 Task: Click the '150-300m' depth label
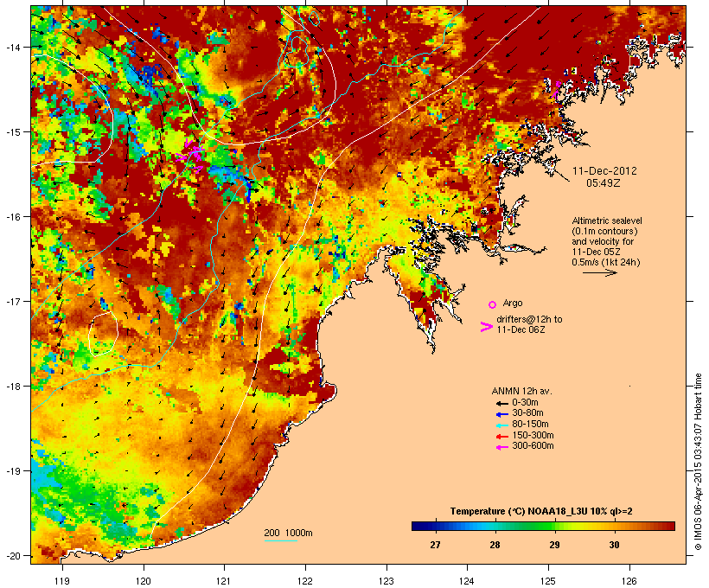533,435
